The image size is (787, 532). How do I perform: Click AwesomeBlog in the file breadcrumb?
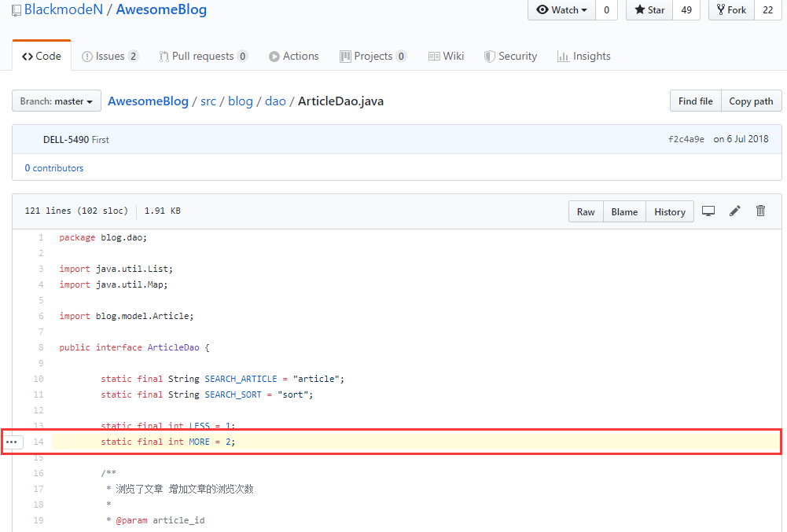(148, 101)
